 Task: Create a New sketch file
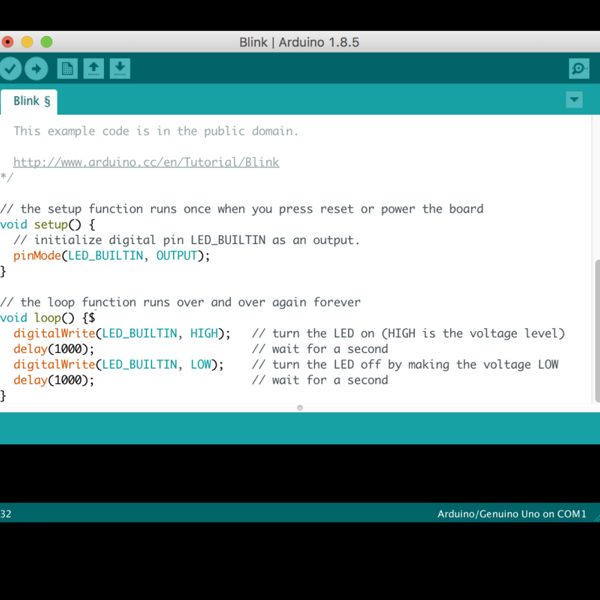tap(67, 68)
